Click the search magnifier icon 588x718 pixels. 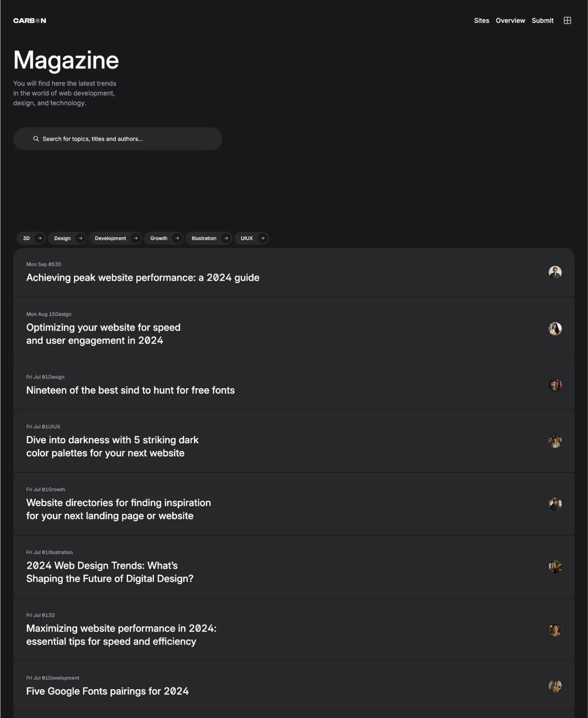click(36, 139)
